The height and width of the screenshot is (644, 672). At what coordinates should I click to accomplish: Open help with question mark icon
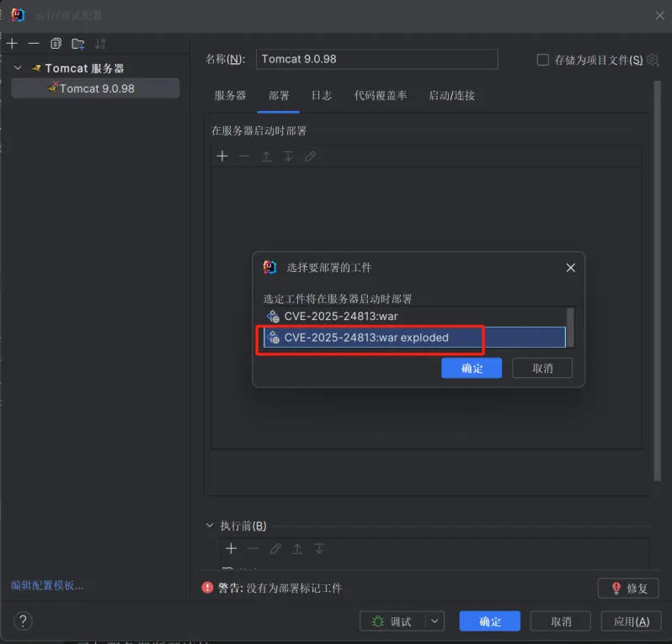[x=23, y=621]
